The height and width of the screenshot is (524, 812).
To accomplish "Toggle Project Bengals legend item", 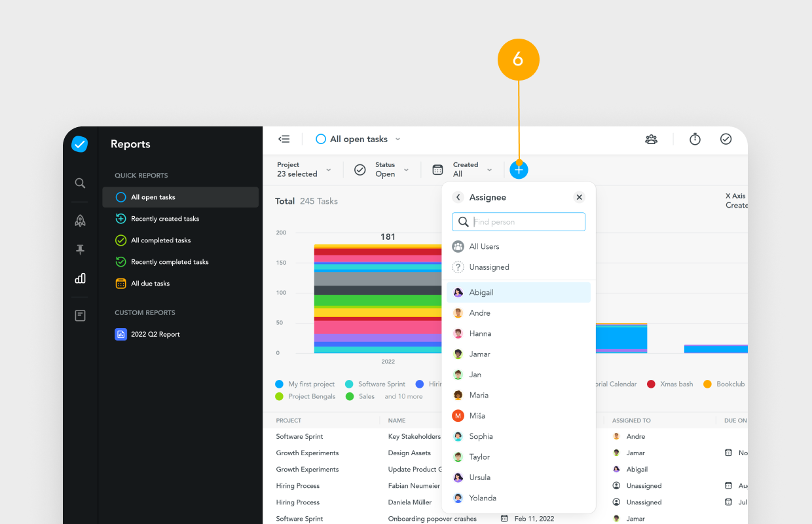I will pyautogui.click(x=305, y=396).
